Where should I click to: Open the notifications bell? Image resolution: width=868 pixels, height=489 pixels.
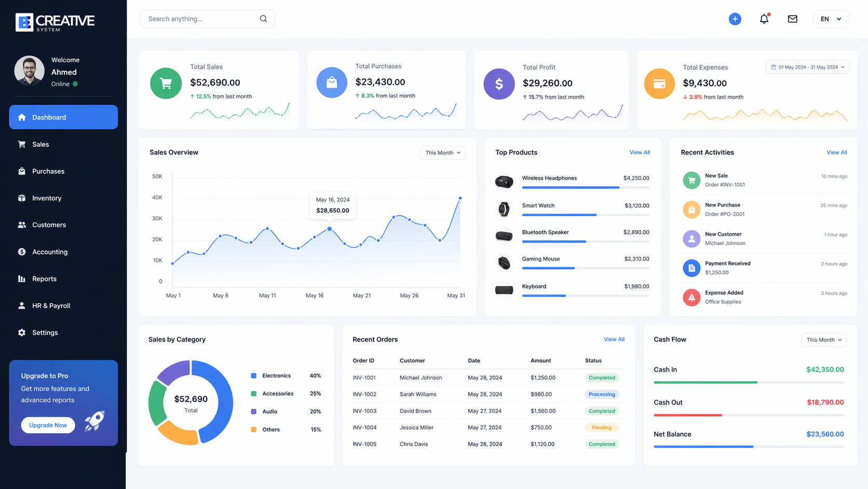[764, 19]
